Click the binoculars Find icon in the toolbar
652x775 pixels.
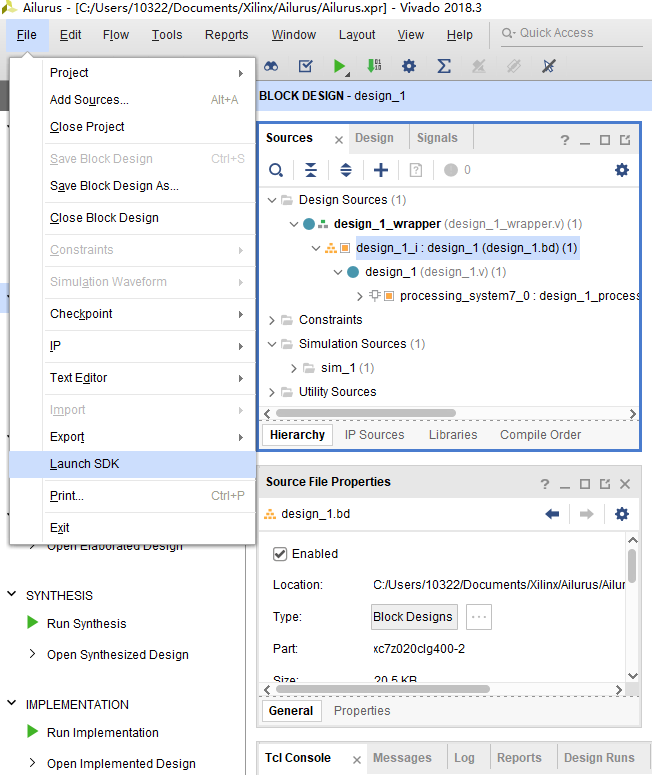pos(271,66)
